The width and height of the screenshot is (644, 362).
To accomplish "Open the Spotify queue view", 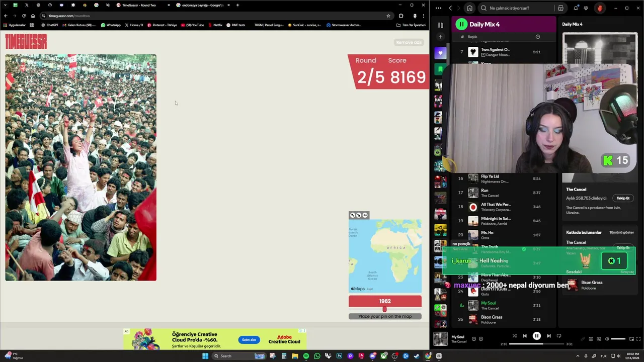I will pyautogui.click(x=591, y=339).
